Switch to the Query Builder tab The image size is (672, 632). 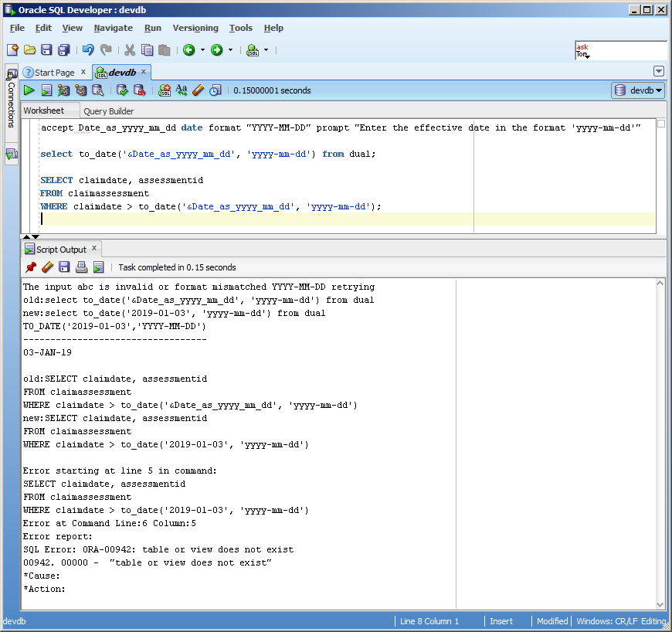tap(108, 111)
